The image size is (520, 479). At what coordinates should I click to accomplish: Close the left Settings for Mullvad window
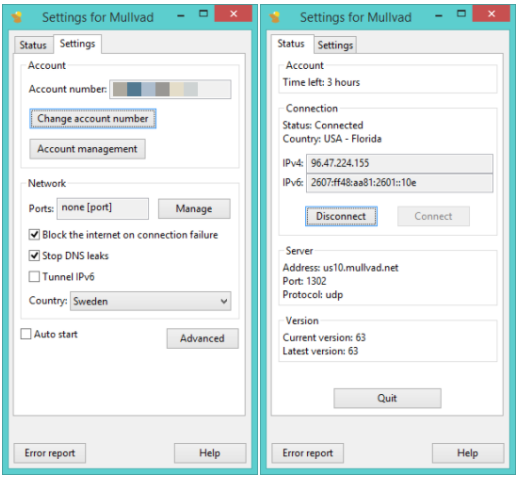point(233,13)
